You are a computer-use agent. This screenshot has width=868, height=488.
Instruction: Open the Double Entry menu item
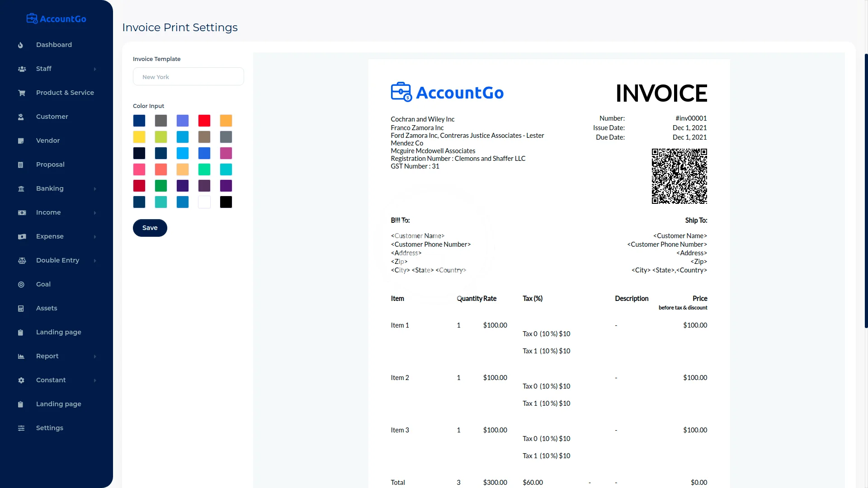click(57, 260)
